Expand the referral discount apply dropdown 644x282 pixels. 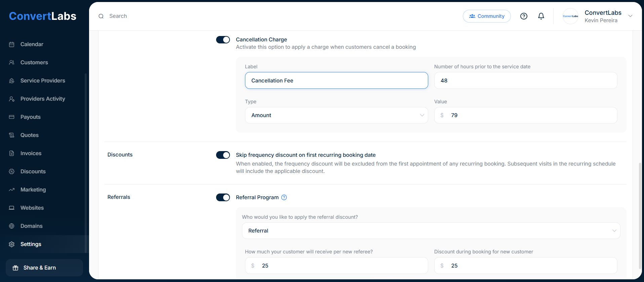click(x=431, y=231)
